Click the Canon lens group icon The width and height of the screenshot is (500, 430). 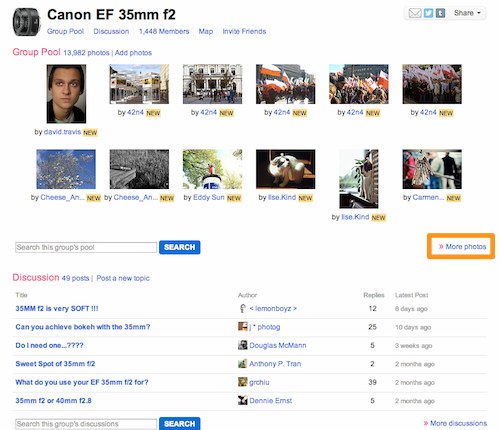pyautogui.click(x=26, y=22)
